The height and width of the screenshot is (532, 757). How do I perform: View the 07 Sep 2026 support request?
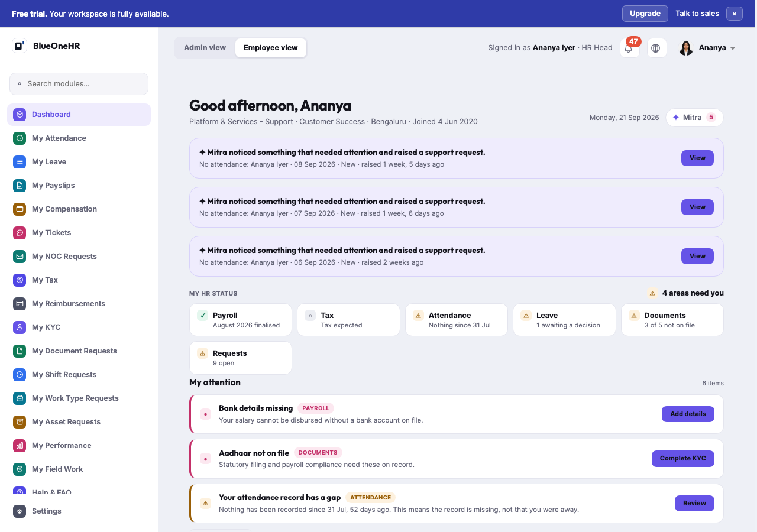click(697, 207)
